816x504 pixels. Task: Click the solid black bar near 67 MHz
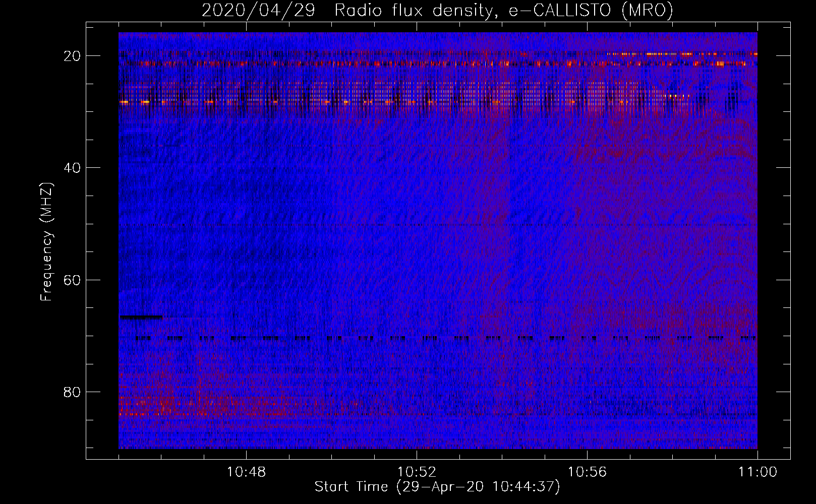tap(141, 317)
